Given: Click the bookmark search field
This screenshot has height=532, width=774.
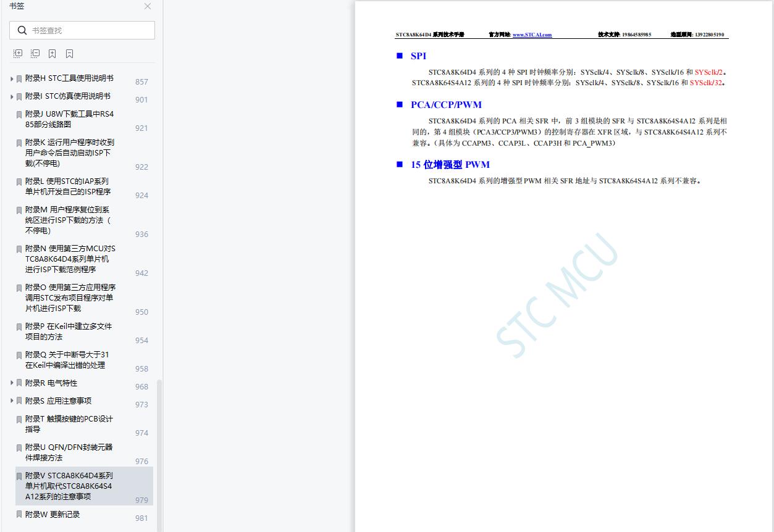Looking at the screenshot, I should 82,30.
